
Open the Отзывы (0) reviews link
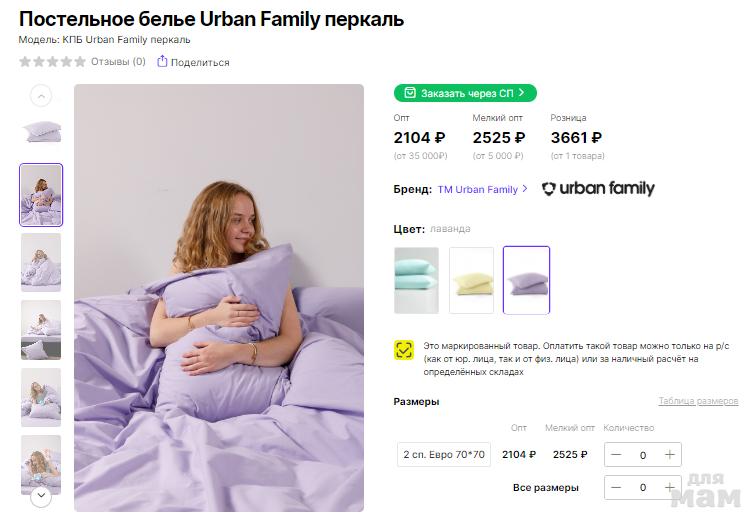click(118, 62)
